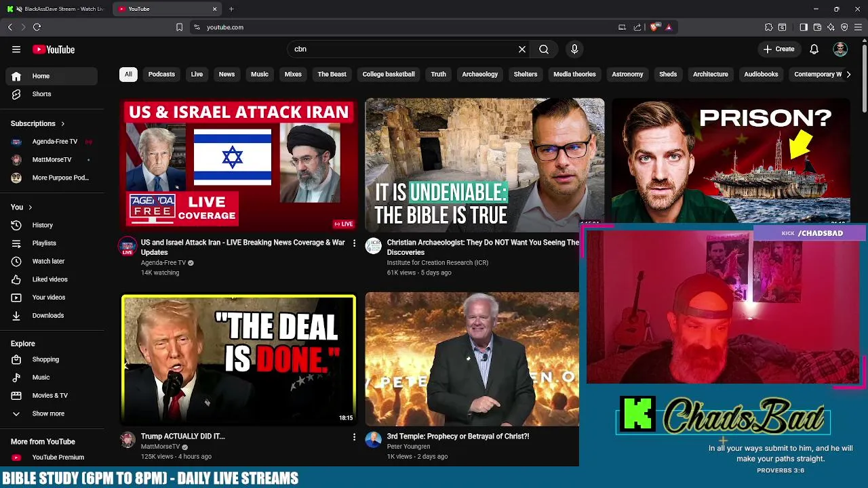Select the Music filter chip
Screen dimensions: 868x488
[x=260, y=75]
